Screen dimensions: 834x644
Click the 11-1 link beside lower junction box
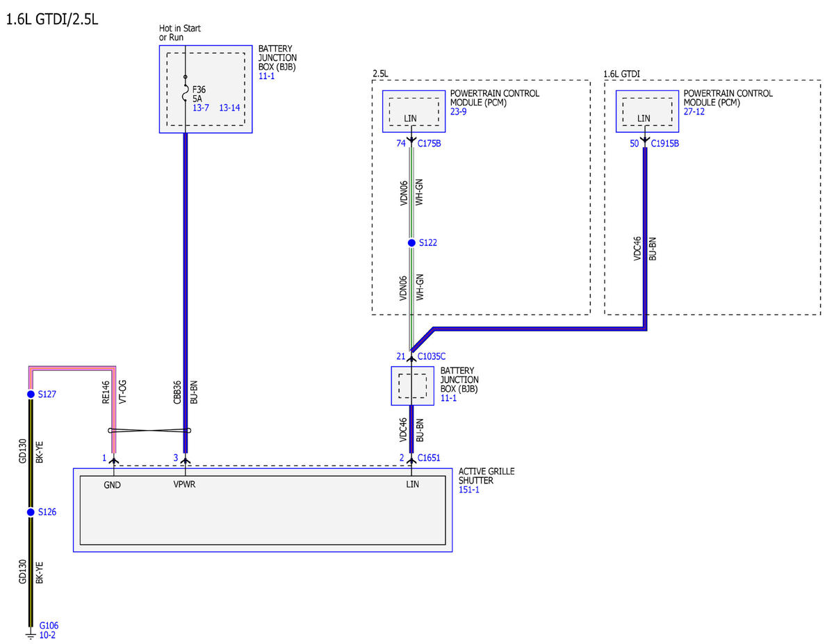(448, 398)
